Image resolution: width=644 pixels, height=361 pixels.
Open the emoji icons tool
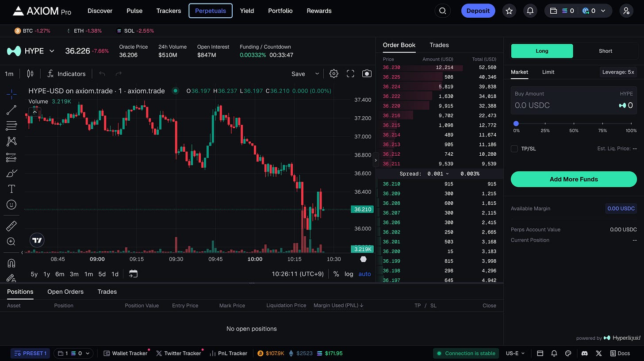[11, 204]
